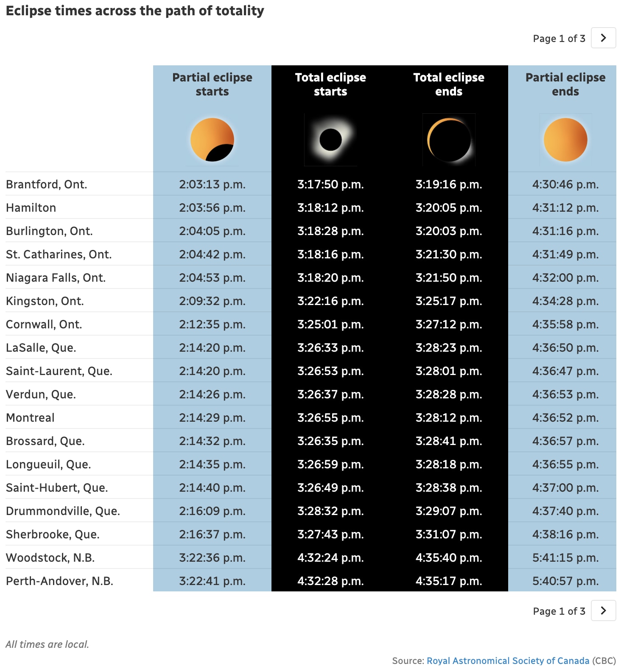Select the 'Total eclipse ends' column header
This screenshot has height=672, width=621.
[449, 84]
